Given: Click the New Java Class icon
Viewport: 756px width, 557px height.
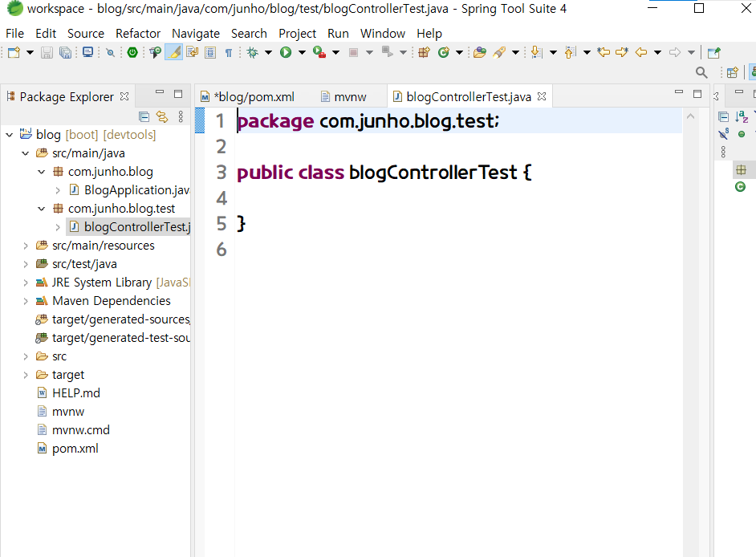Looking at the screenshot, I should [x=444, y=52].
